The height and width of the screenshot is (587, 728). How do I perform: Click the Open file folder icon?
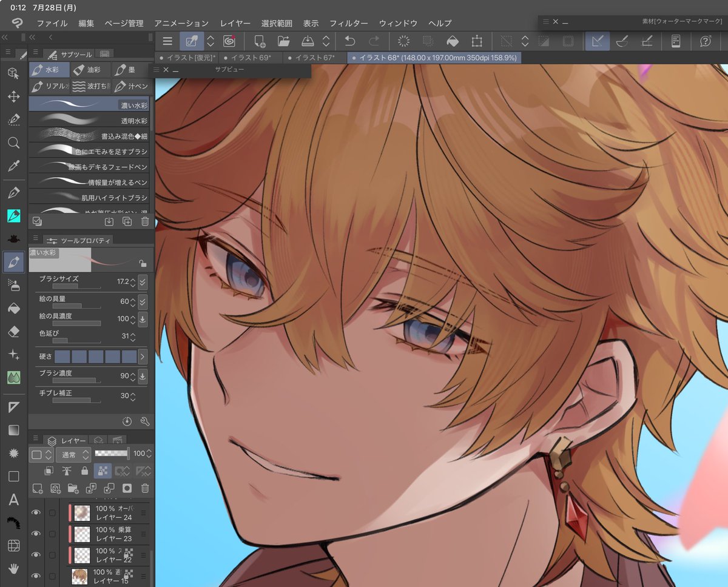click(283, 41)
